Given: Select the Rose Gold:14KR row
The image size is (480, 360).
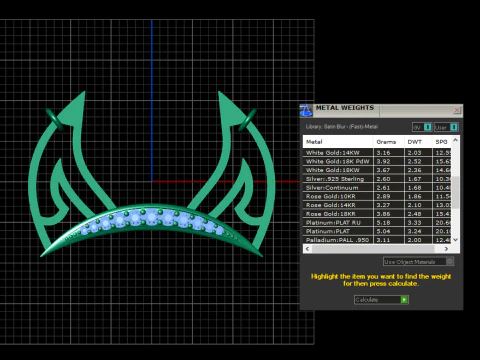Looking at the screenshot, I should point(377,205).
